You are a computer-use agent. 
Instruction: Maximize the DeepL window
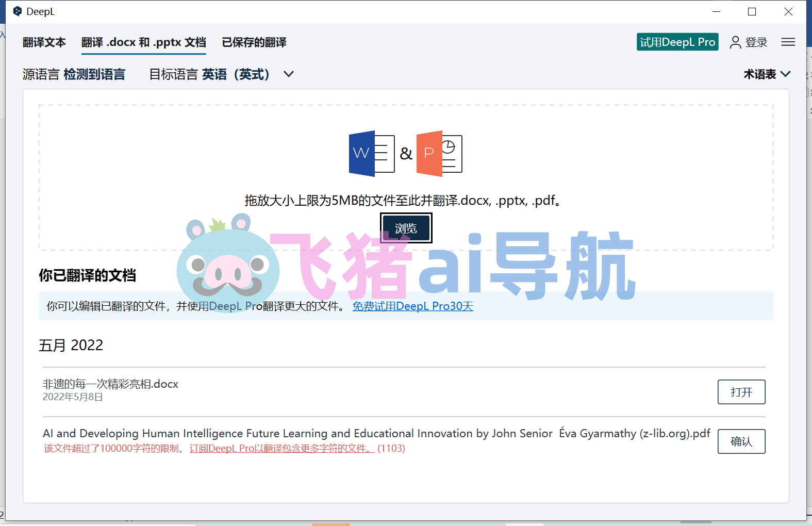[x=752, y=11]
